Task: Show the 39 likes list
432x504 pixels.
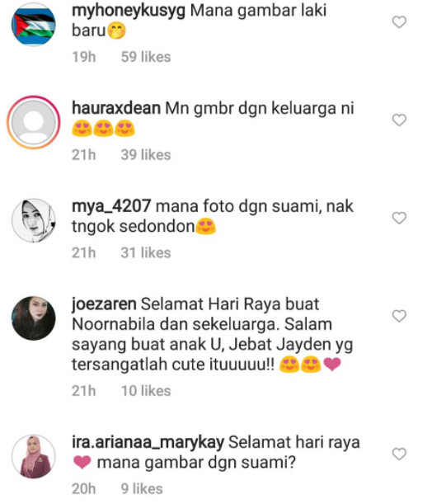Action: [146, 155]
